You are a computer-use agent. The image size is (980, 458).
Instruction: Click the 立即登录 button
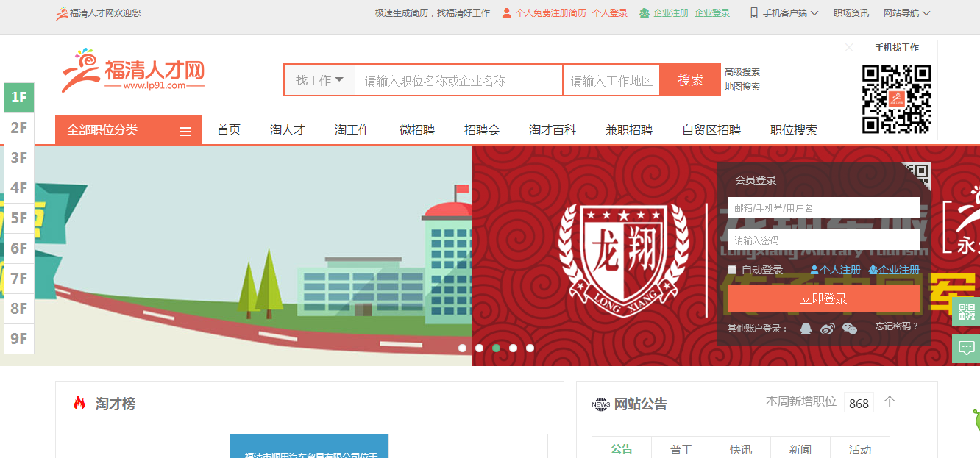pyautogui.click(x=824, y=298)
